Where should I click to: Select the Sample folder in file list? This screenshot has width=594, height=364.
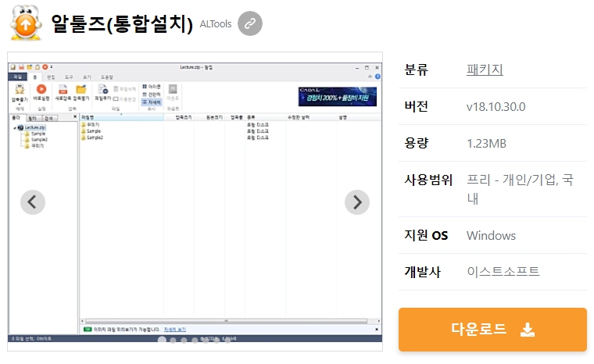pos(91,131)
